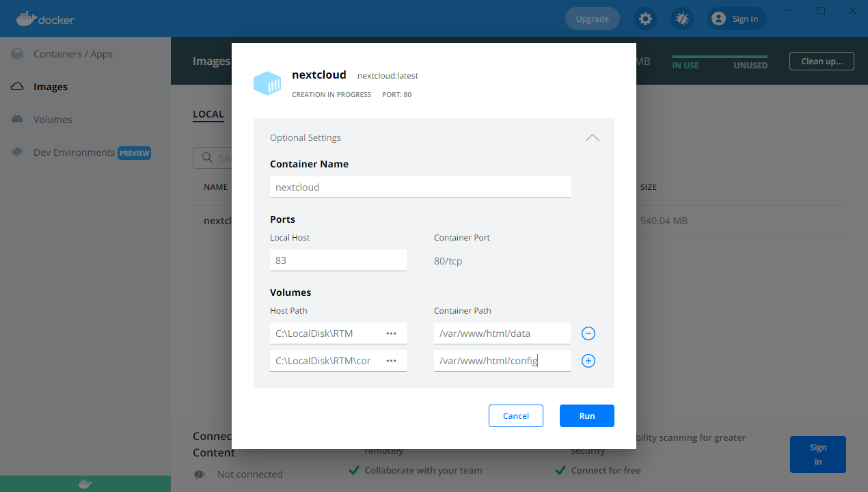The width and height of the screenshot is (868, 492).
Task: Click the 940.04 MB size value
Action: pyautogui.click(x=664, y=221)
